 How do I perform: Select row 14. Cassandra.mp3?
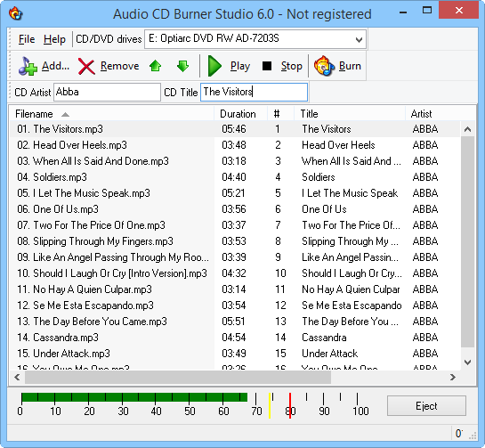coord(235,338)
